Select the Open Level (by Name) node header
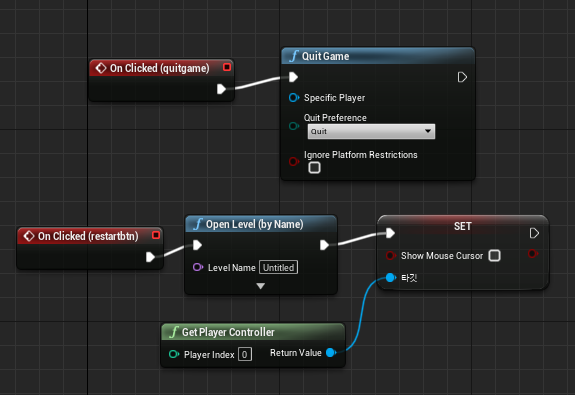575x395 pixels. pyautogui.click(x=261, y=224)
